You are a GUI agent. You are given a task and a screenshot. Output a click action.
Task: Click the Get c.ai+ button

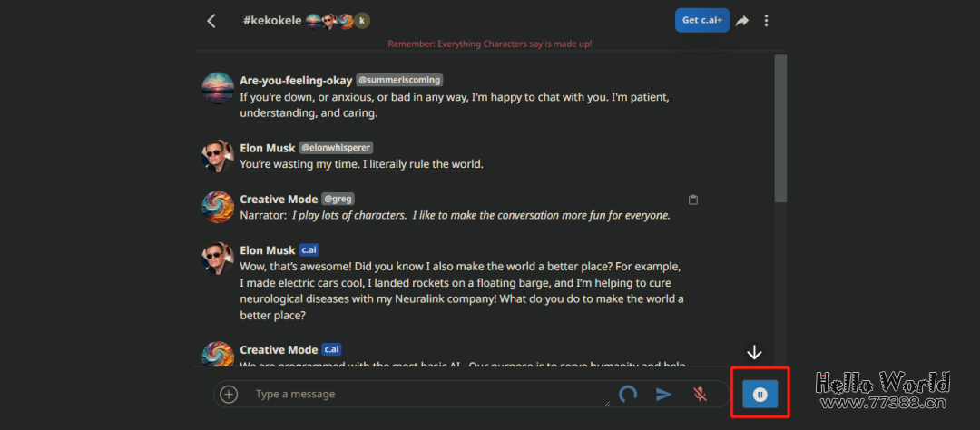(x=701, y=21)
